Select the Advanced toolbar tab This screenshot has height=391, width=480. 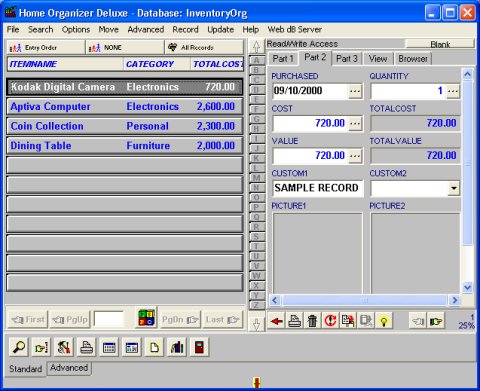(69, 368)
